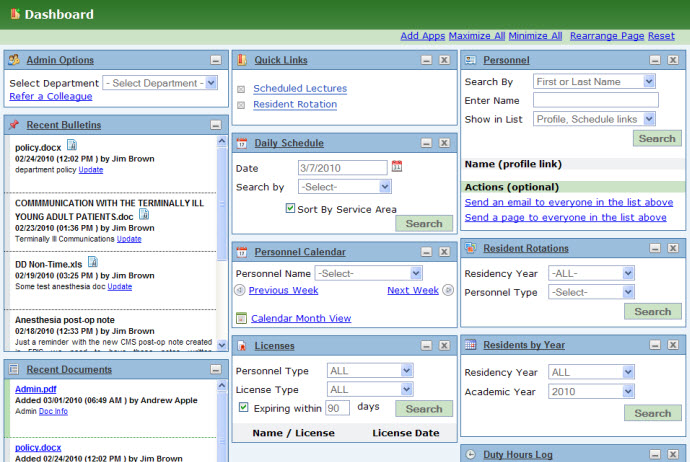Minimize the Recent Bulletins panel

click(x=216, y=125)
